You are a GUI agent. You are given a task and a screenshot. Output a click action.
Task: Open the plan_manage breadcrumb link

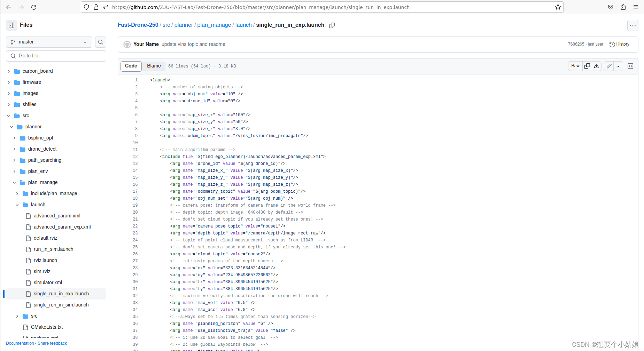click(x=214, y=25)
